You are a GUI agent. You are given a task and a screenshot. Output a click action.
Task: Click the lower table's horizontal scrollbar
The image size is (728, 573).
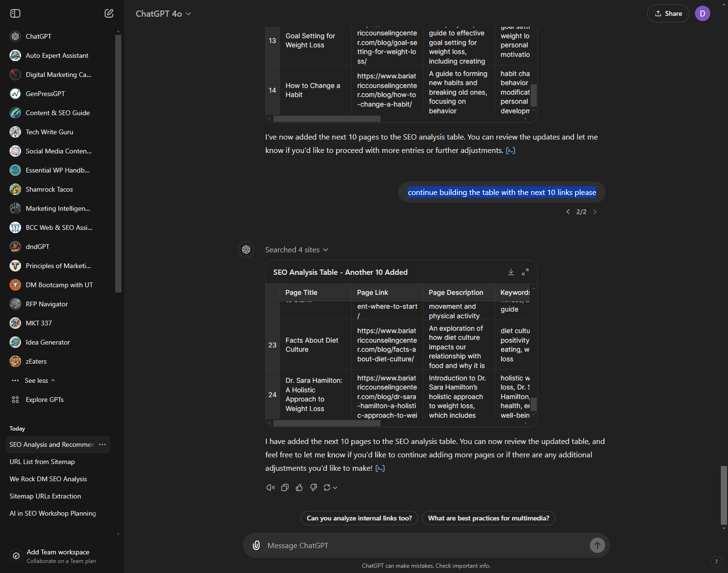click(327, 423)
